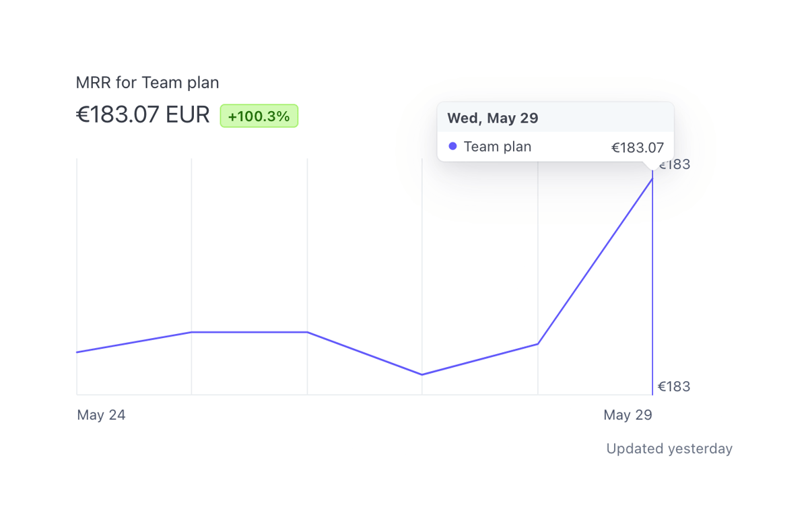Click the vertical hover indicator line

pyautogui.click(x=652, y=283)
